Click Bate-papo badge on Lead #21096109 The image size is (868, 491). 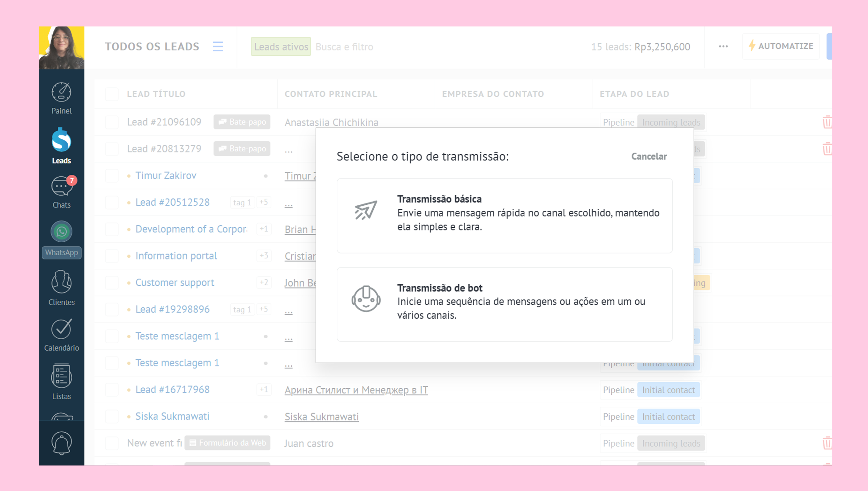coord(242,122)
